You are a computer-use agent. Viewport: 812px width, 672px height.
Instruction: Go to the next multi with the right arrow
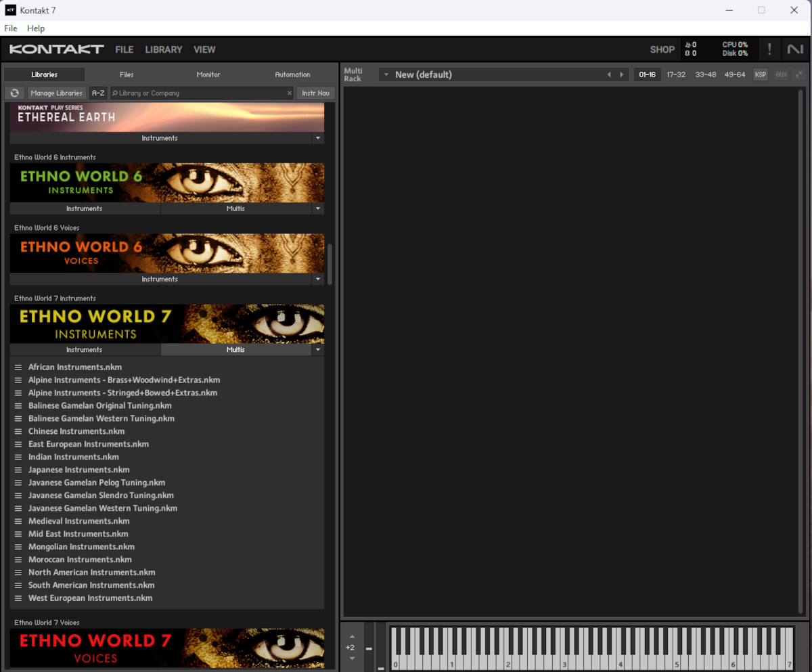[622, 74]
